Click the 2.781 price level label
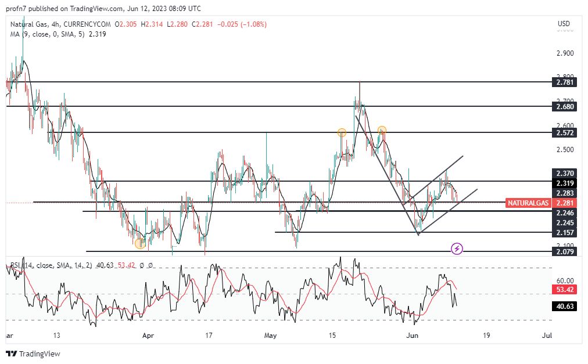The width and height of the screenshot is (588, 364). click(564, 82)
